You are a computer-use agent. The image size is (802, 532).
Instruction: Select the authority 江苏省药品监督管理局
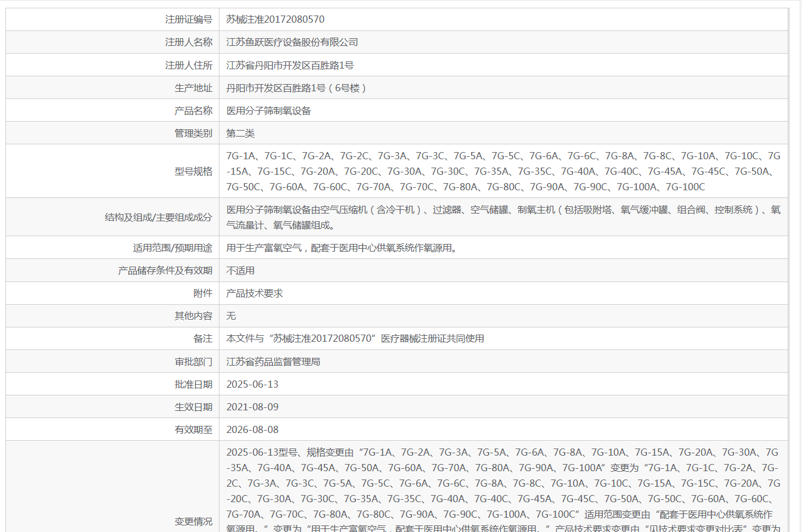click(x=273, y=361)
